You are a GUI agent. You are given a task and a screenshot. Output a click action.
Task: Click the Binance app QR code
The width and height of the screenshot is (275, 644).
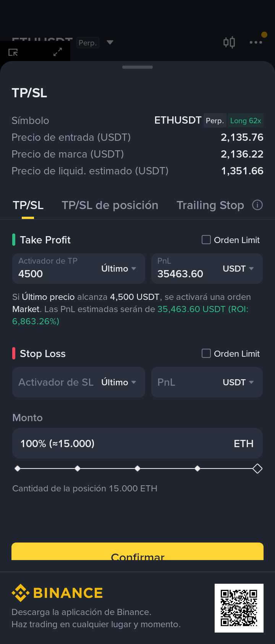tap(239, 608)
